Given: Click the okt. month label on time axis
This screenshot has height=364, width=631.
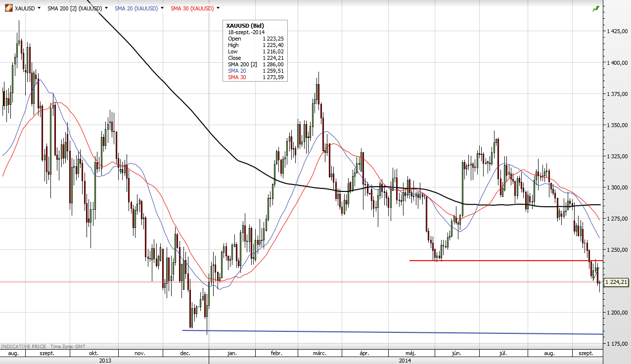Looking at the screenshot, I should 93,354.
